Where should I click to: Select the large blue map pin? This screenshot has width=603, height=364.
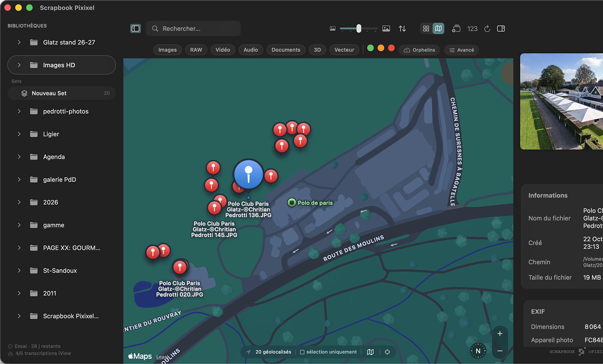click(x=248, y=174)
